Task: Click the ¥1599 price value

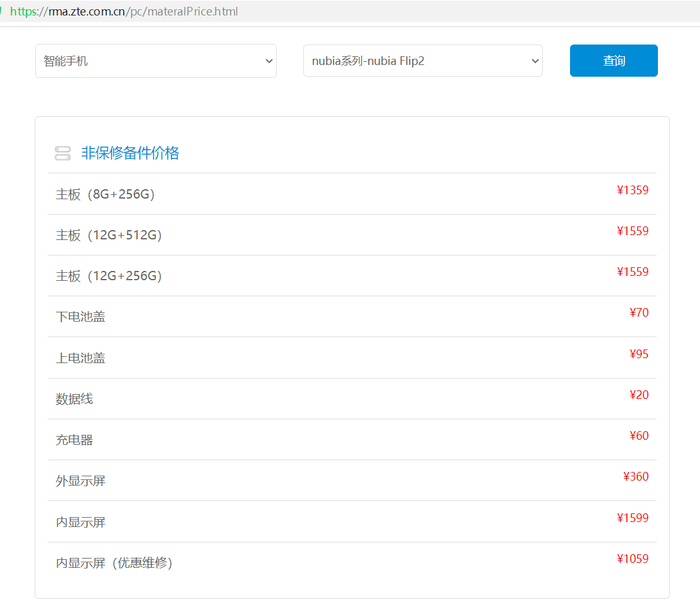Action: click(633, 518)
